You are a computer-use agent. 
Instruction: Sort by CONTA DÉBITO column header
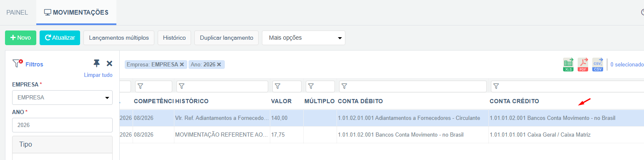click(x=360, y=102)
